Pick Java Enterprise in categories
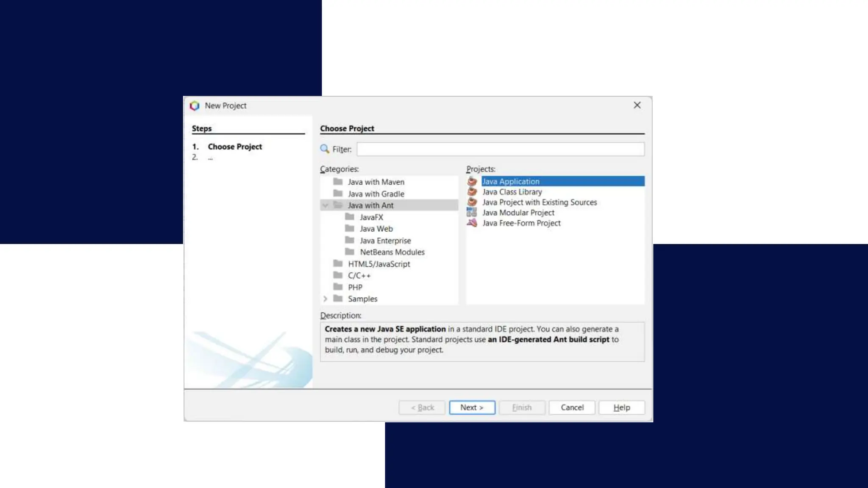The height and width of the screenshot is (488, 868). click(x=385, y=241)
